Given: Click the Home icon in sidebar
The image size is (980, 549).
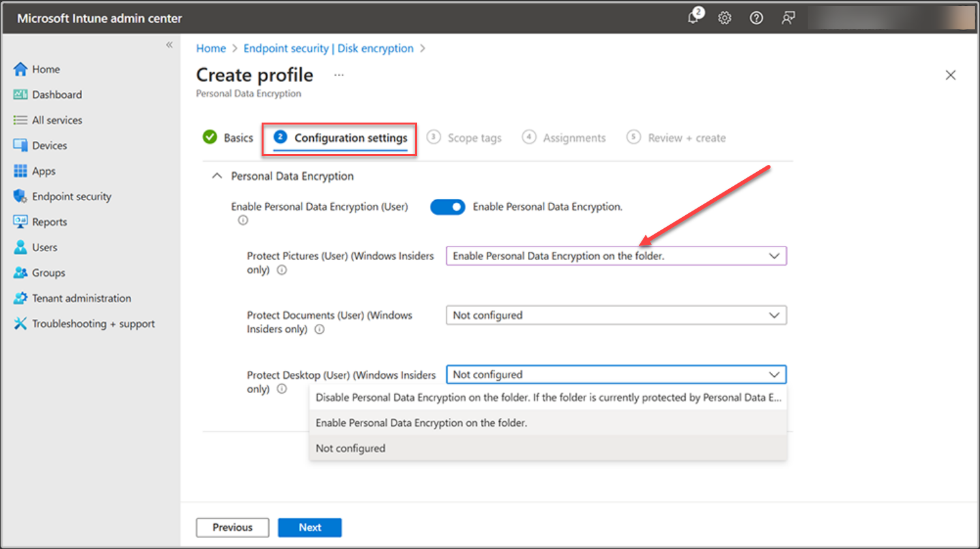Looking at the screenshot, I should pyautogui.click(x=20, y=69).
